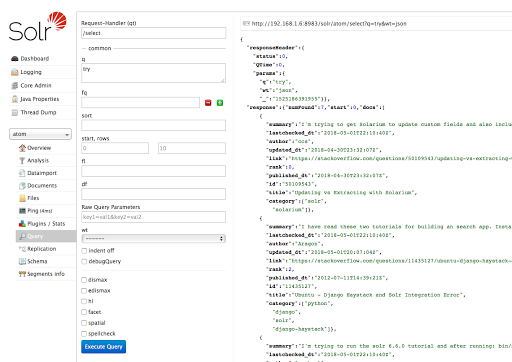Viewport: 512px width, 362px height.
Task: Click the Solr logo
Action: tap(37, 26)
